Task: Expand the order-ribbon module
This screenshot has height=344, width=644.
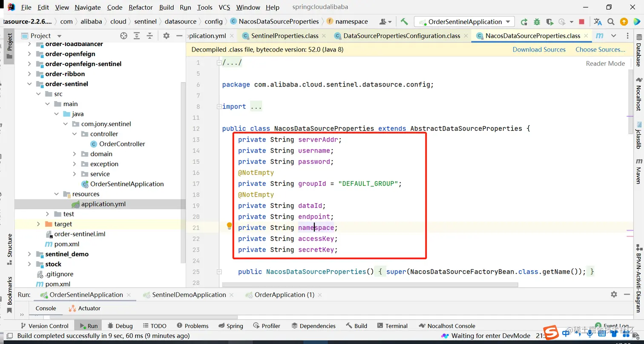Action: coord(29,74)
